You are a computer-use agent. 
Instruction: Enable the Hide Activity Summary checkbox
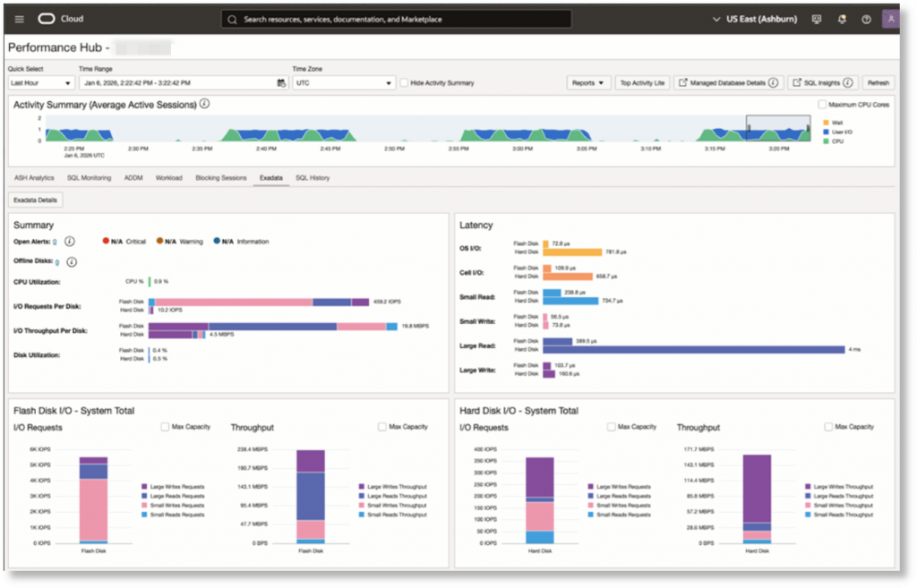(404, 83)
